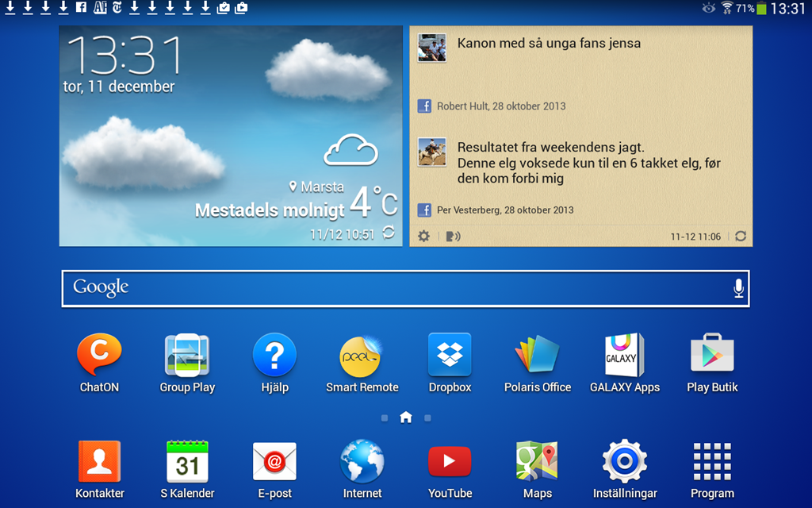Screen dimensions: 812x508
Task: Launch Polaris Office
Action: [537, 356]
